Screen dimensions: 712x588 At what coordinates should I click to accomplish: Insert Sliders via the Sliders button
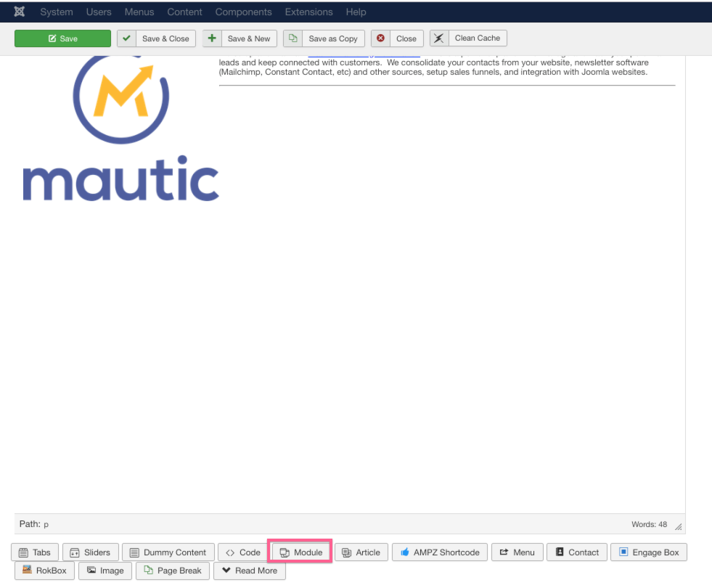91,552
